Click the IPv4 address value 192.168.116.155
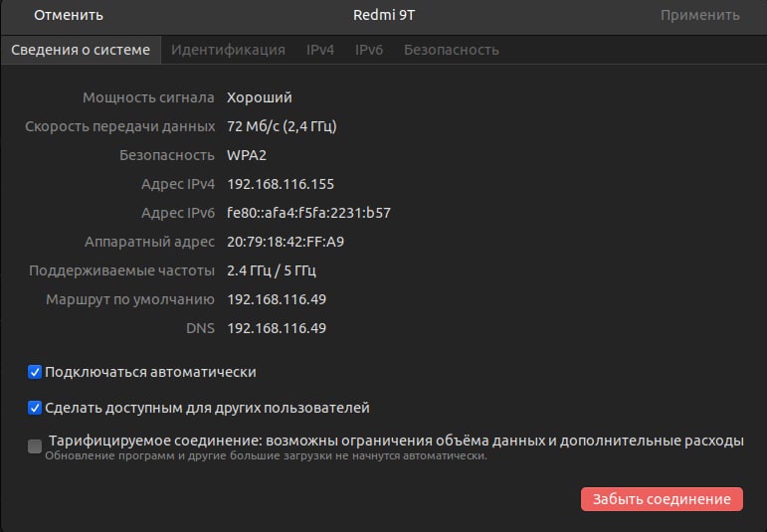Screen dimensions: 767x532 click(281, 184)
